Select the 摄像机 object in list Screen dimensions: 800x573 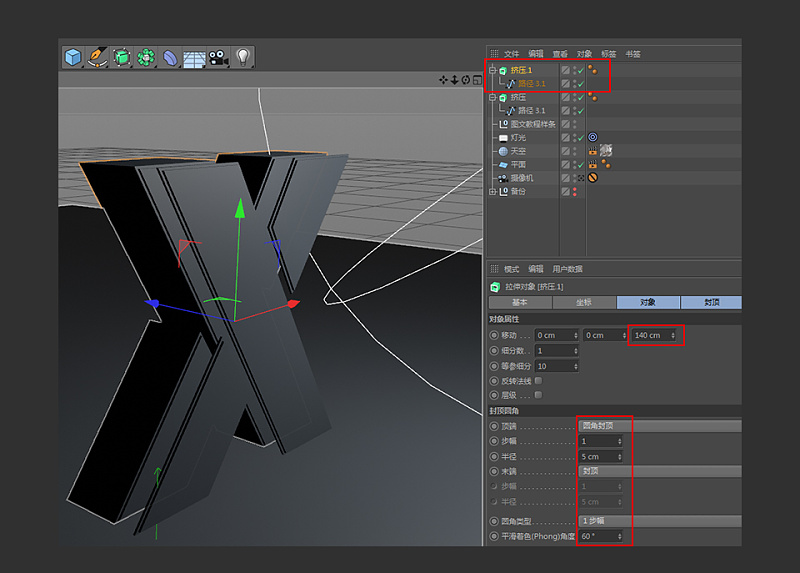click(522, 178)
